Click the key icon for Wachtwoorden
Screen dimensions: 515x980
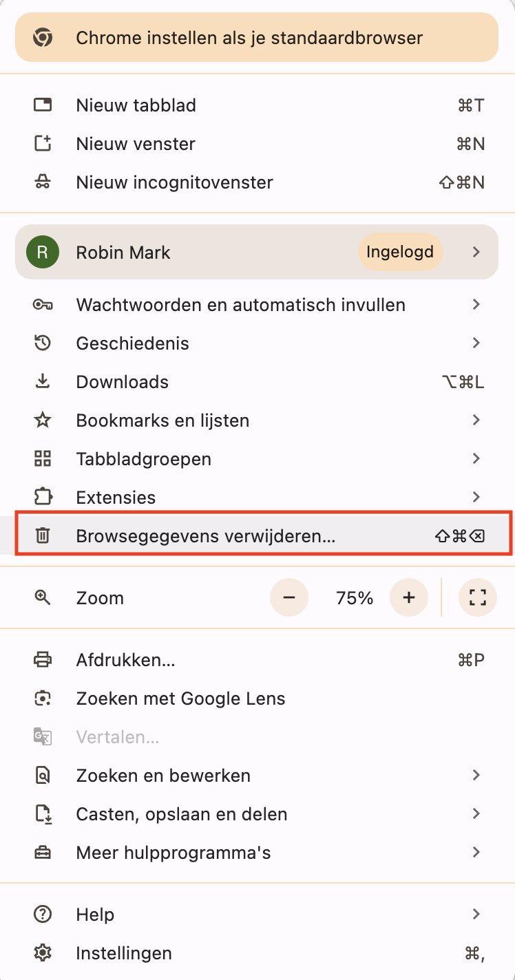[43, 304]
